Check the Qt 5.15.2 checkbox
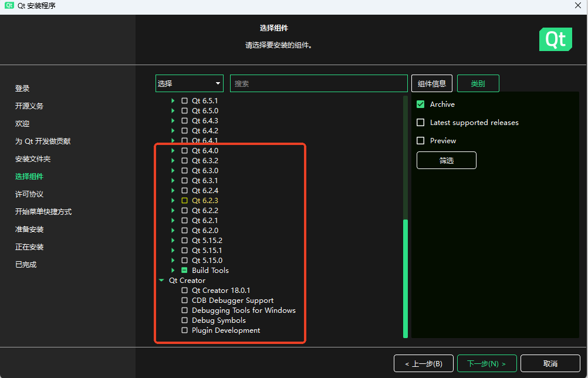Screen dimensions: 588x378 click(x=184, y=241)
